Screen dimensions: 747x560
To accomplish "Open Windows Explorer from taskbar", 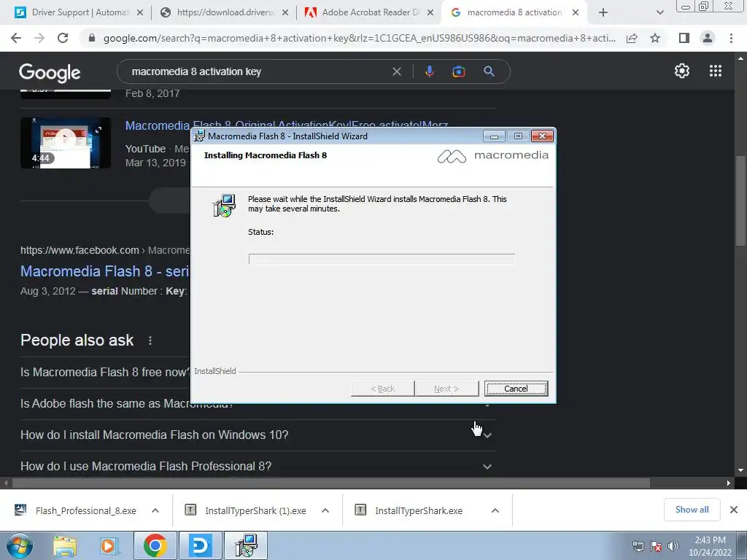I will pos(65,545).
